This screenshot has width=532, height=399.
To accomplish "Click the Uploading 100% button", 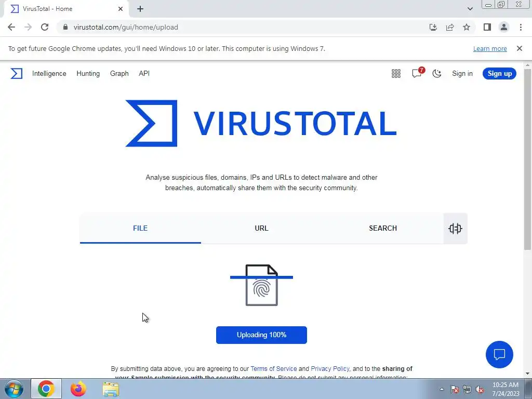I will coord(262,335).
